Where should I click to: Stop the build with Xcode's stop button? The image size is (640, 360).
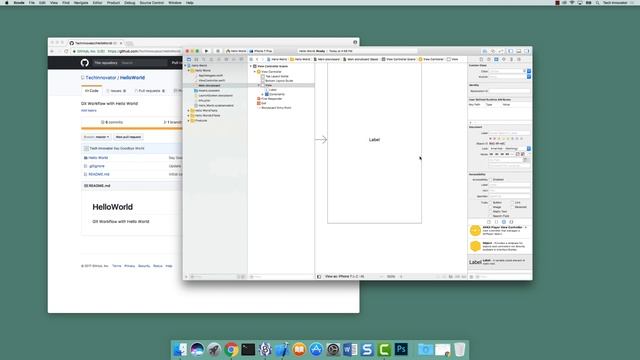[x=218, y=51]
